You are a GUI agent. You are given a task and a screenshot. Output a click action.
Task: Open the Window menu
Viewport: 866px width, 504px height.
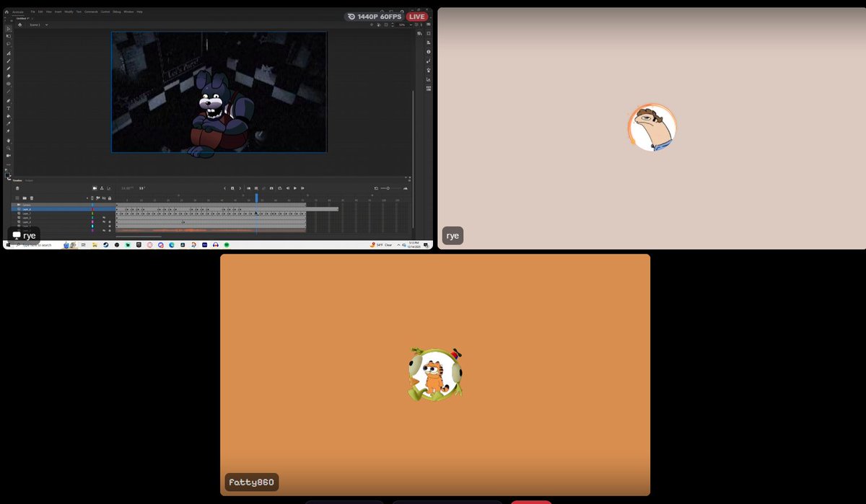tap(128, 12)
